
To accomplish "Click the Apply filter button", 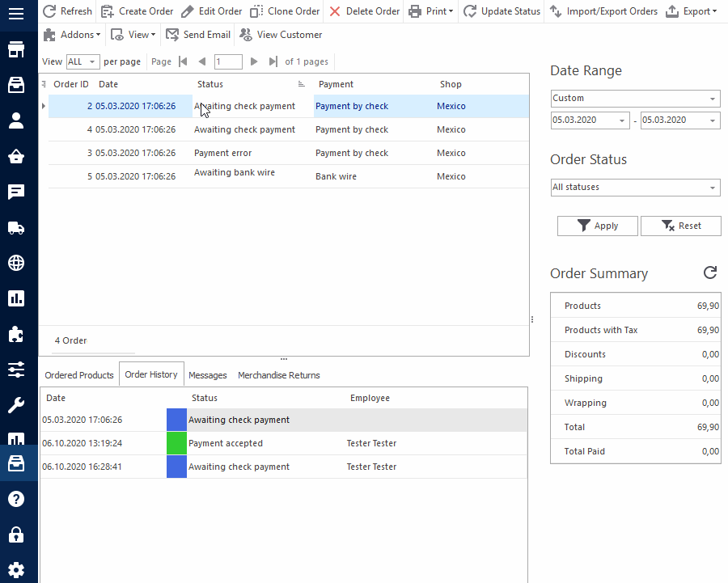I will [598, 226].
